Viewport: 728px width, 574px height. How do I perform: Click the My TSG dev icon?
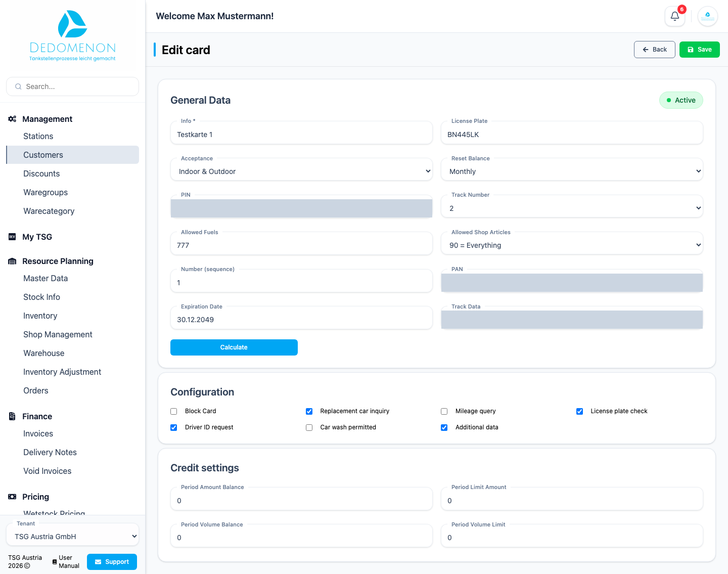[12, 237]
